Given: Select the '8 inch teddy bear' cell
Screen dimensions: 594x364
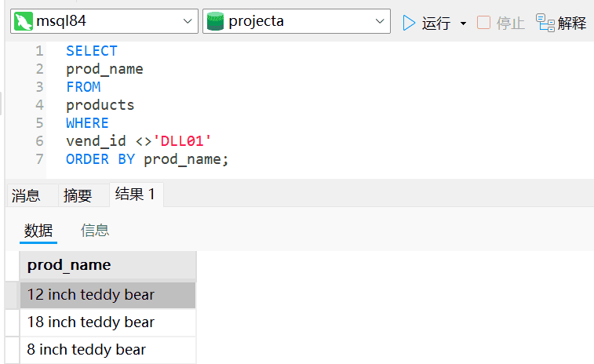Looking at the screenshot, I should 108,350.
